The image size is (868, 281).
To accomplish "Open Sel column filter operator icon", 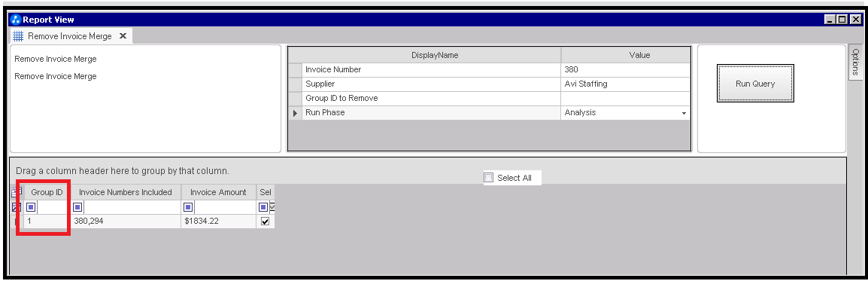I will tap(263, 207).
